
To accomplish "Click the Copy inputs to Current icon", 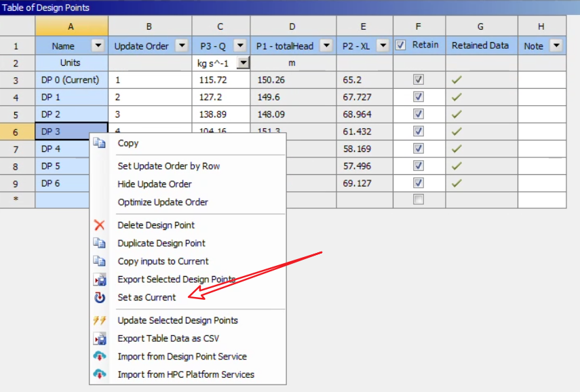I will [x=100, y=261].
